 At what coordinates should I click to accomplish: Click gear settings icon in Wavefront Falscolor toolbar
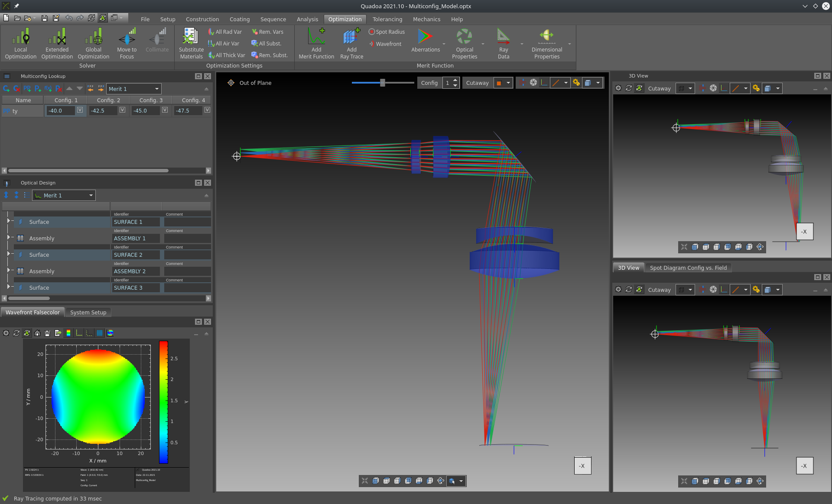pos(6,333)
